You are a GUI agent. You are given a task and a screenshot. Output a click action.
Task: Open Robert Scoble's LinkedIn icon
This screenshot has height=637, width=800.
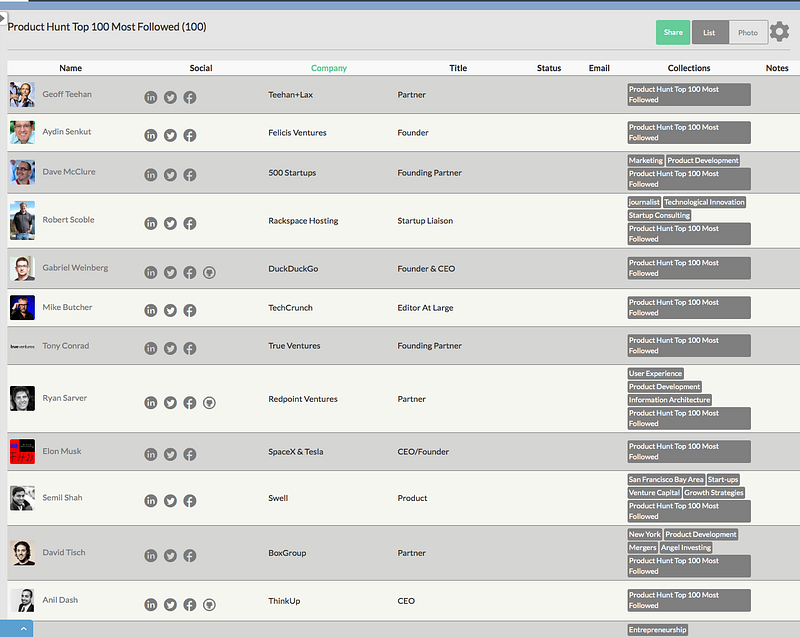[x=151, y=223]
